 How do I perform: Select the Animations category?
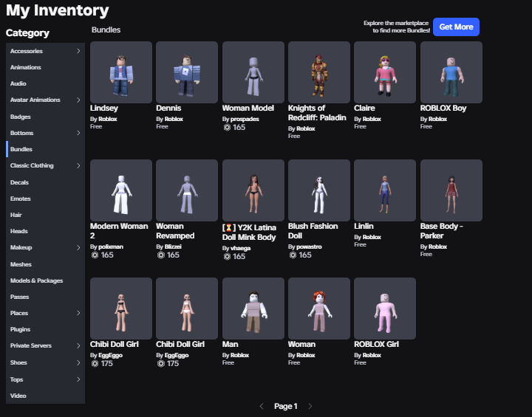click(x=45, y=67)
